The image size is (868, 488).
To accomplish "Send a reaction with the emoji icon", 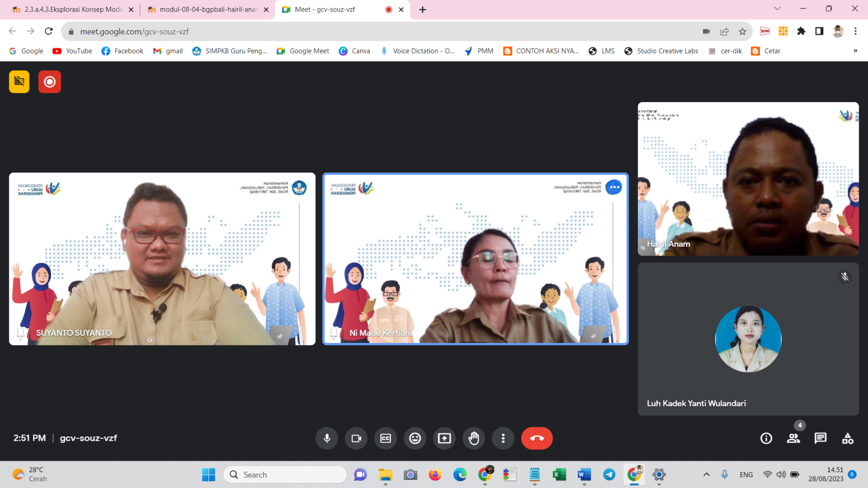I will click(x=415, y=438).
